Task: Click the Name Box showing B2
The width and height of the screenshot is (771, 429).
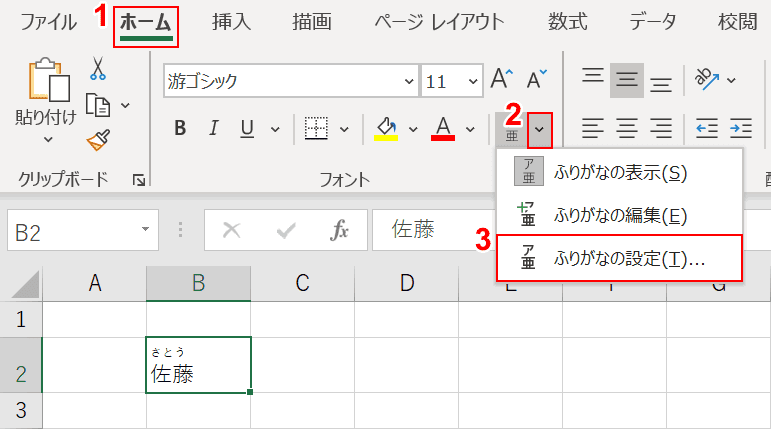Action: tap(83, 230)
